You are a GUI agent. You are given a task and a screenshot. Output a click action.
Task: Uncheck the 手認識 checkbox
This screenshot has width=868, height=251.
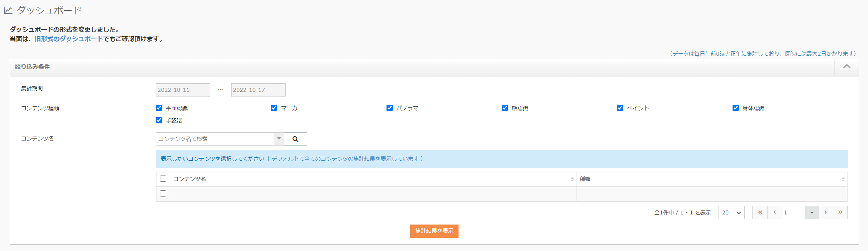(159, 120)
